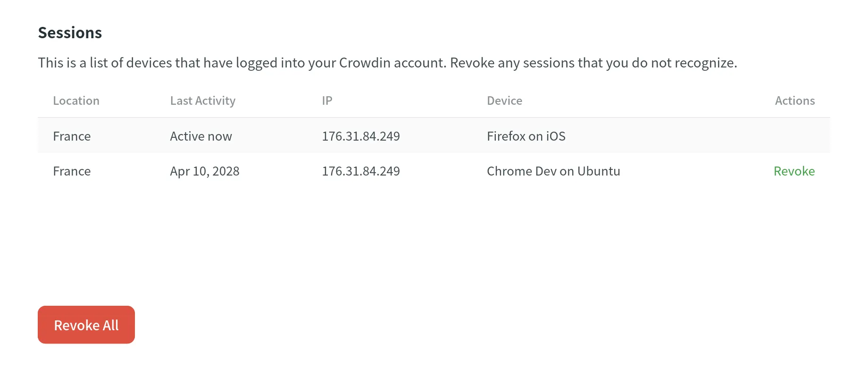Select the Active now activity cell
Viewport: 868px width, 377px height.
point(201,136)
